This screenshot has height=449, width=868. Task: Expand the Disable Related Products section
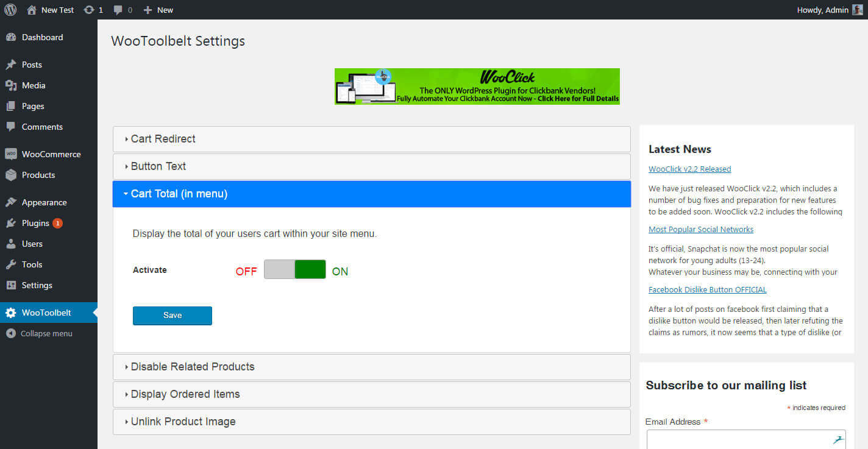click(x=372, y=367)
